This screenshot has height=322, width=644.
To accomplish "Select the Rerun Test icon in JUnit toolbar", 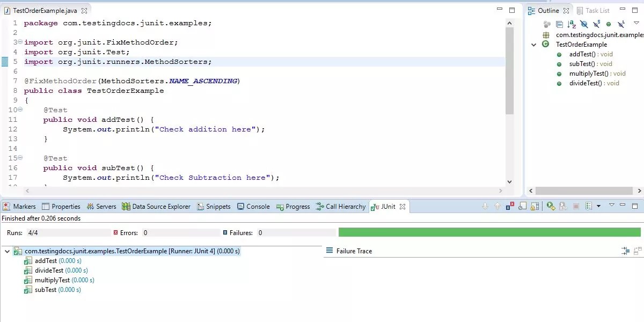I will pyautogui.click(x=551, y=206).
